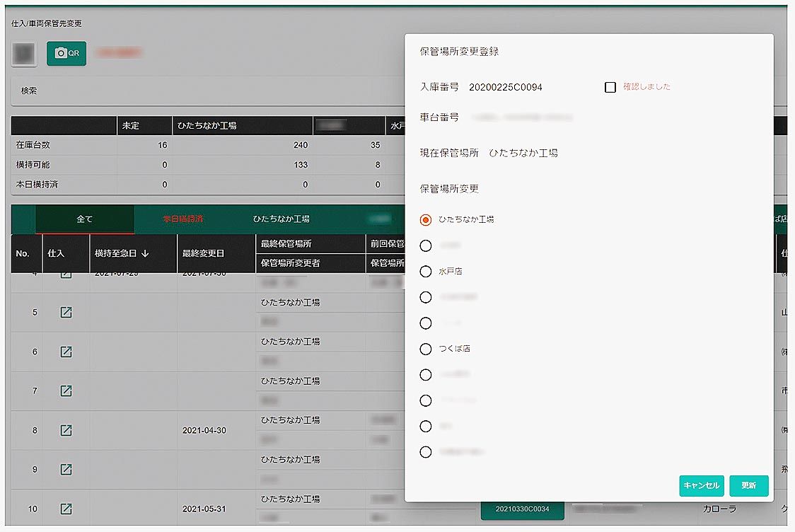795x532 pixels.
Task: Open edit icon for row 9
Action: tap(66, 469)
